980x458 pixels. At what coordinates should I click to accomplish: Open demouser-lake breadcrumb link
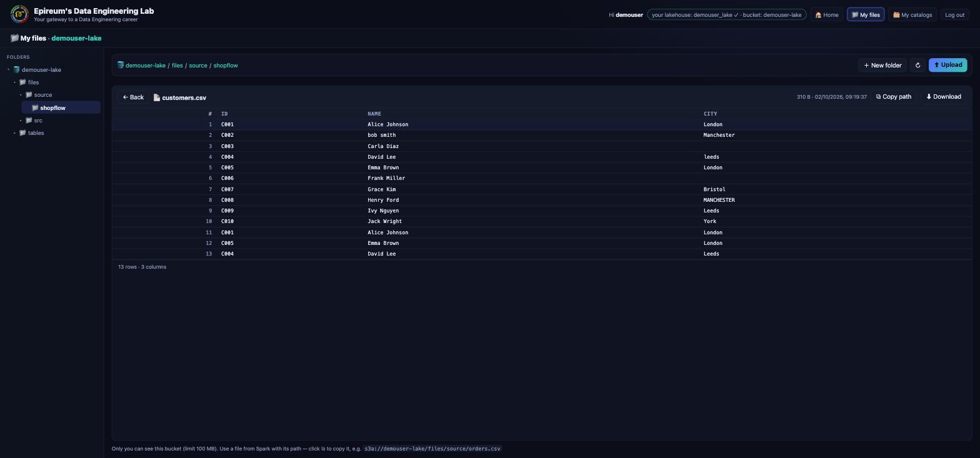[146, 65]
